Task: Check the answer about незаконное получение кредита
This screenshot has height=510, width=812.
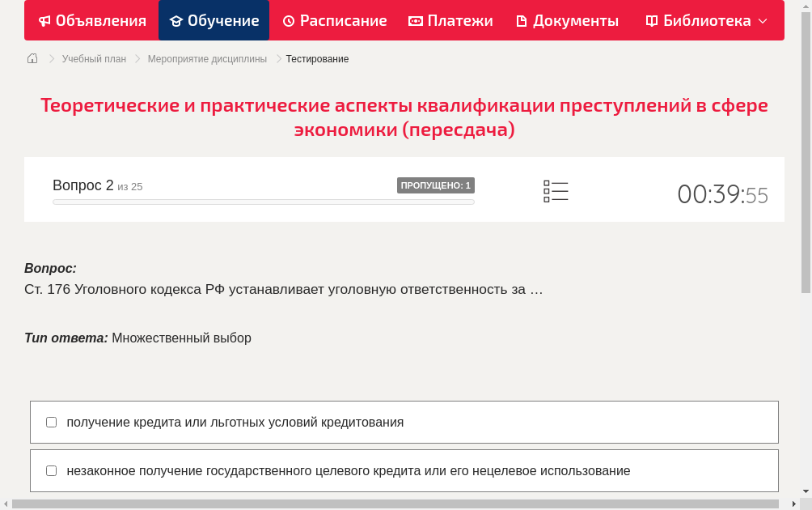Action: 51,470
